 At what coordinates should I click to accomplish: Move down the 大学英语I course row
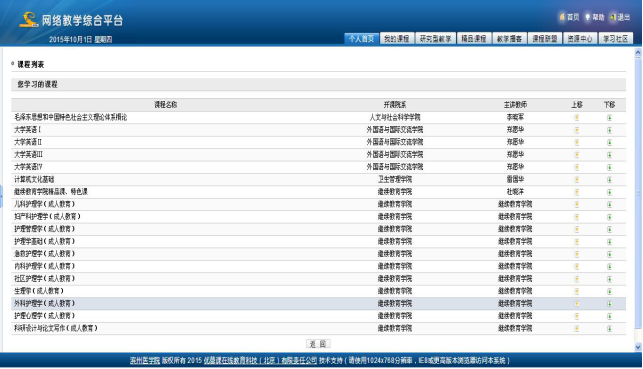pyautogui.click(x=609, y=130)
